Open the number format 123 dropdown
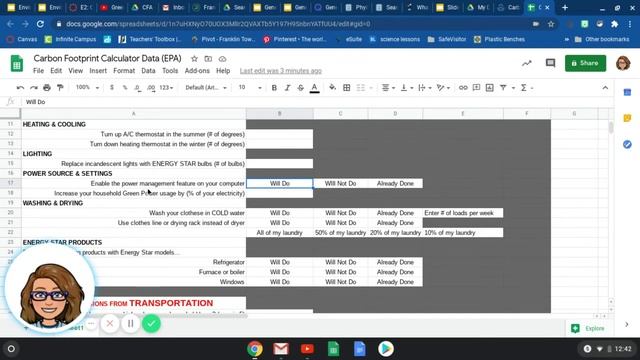The height and width of the screenshot is (360, 640). 166,88
